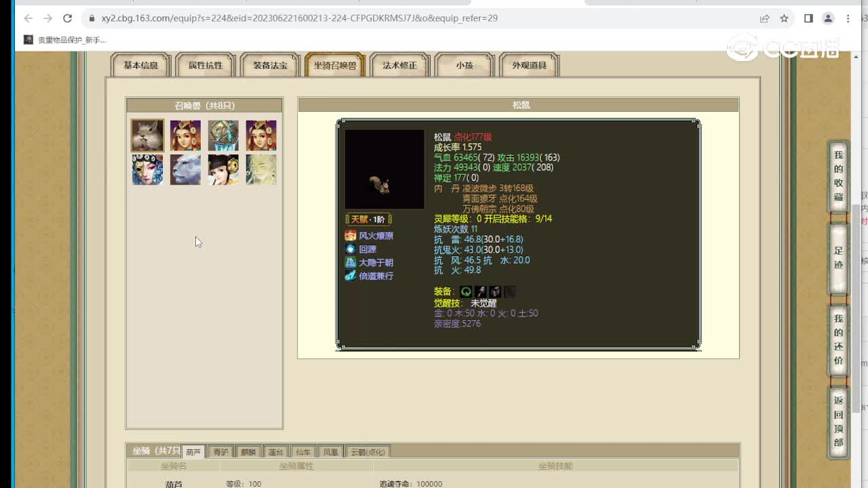Screen dimensions: 868x488
Task: Click the 坐骑技能 column header
Action: 555,466
